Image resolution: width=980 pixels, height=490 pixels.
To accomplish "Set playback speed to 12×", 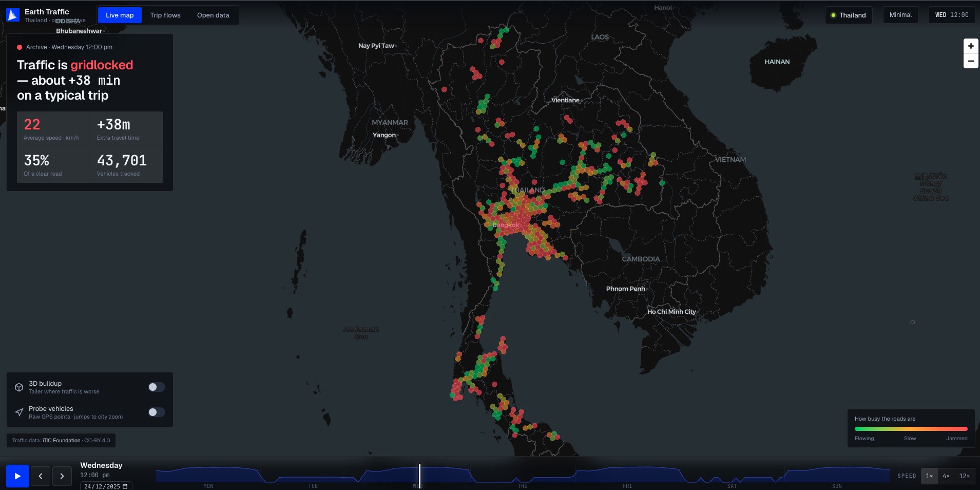I will (x=965, y=476).
